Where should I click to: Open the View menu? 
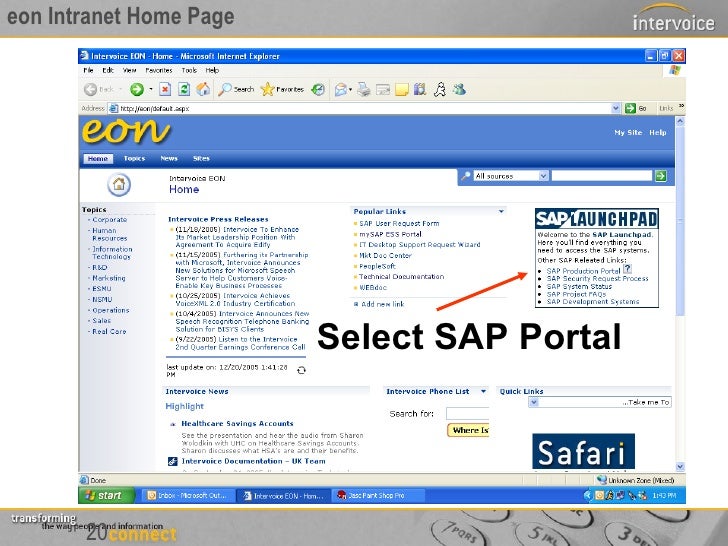(x=130, y=70)
